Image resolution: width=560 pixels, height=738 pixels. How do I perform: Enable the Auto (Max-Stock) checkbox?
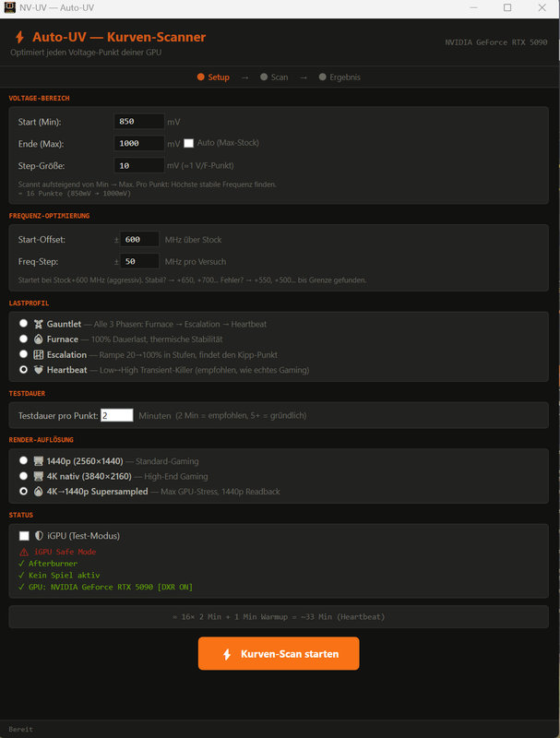[188, 143]
